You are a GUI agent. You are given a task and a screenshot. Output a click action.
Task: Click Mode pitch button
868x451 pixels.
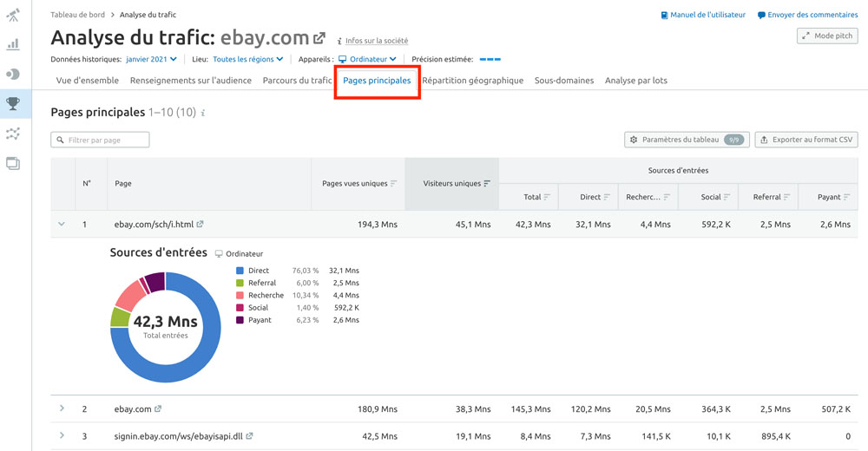coord(827,36)
